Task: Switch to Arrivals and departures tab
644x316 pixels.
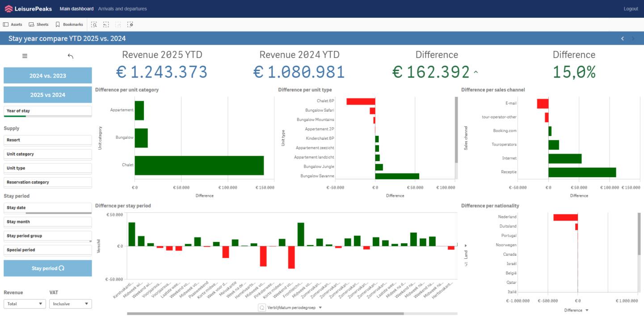Action: (122, 9)
